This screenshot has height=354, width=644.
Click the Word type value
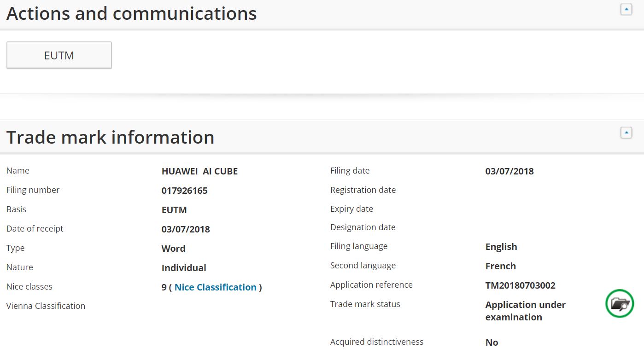pyautogui.click(x=173, y=249)
